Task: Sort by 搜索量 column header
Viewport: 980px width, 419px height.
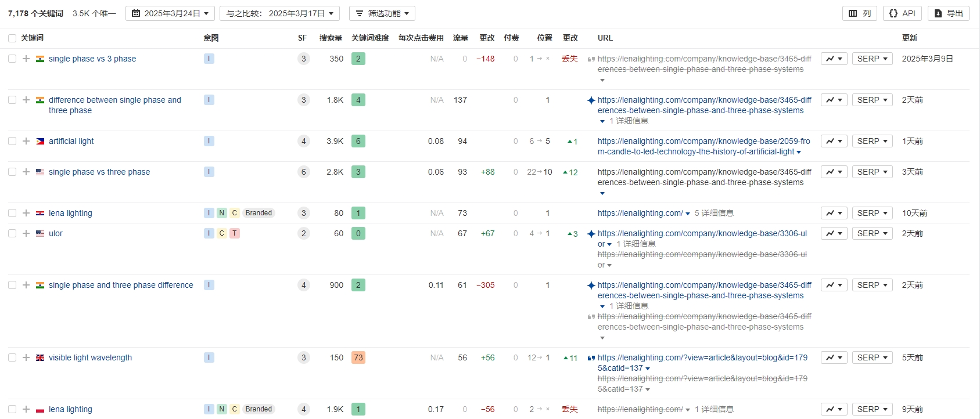Action: click(x=331, y=38)
